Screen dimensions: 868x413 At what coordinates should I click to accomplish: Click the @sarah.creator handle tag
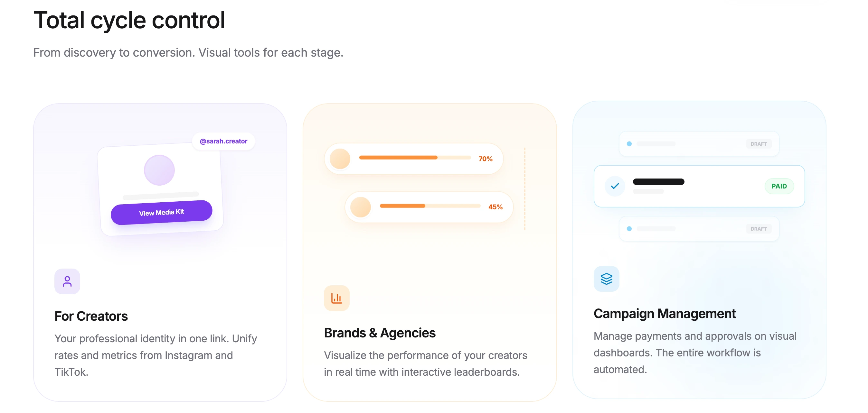click(223, 141)
